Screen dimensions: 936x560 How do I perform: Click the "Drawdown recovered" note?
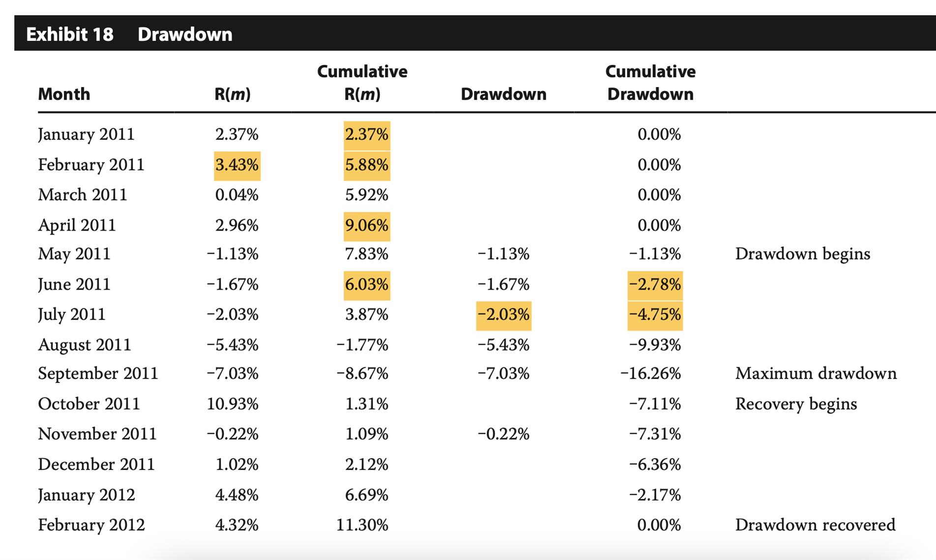tap(815, 525)
